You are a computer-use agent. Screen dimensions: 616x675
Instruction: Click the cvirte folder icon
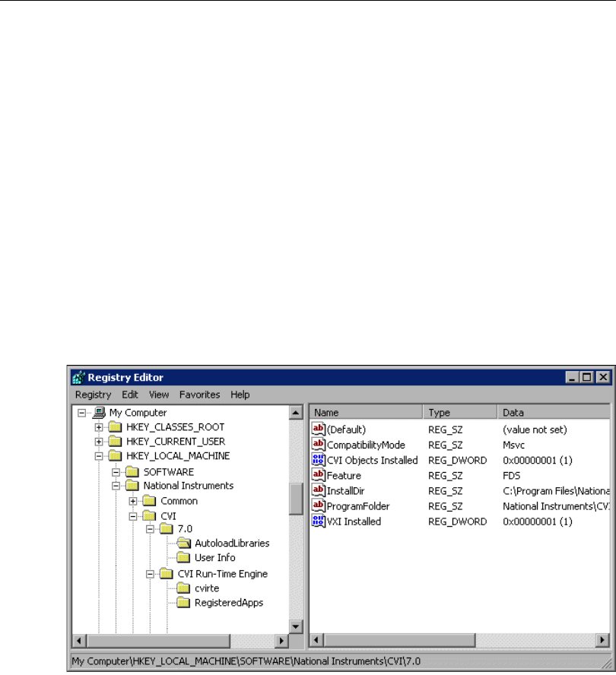coord(183,588)
